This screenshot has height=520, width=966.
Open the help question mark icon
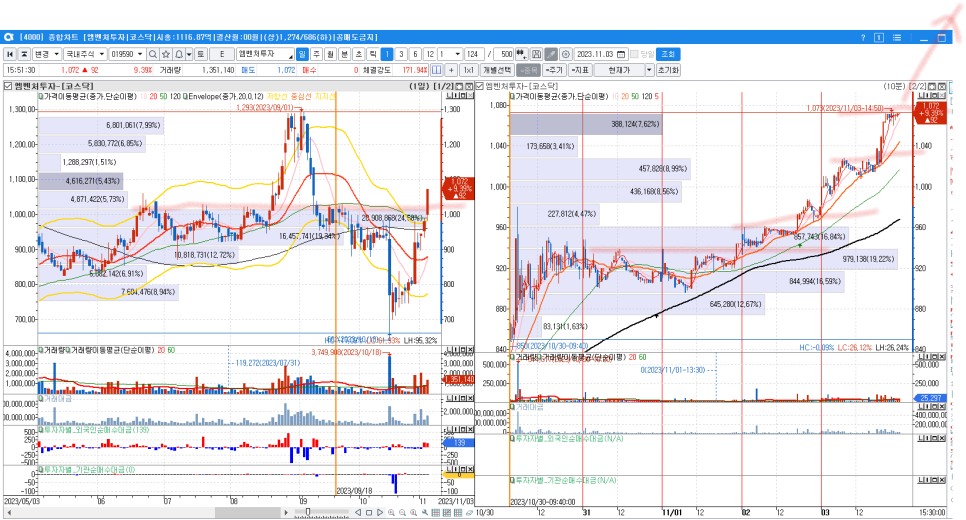point(862,38)
